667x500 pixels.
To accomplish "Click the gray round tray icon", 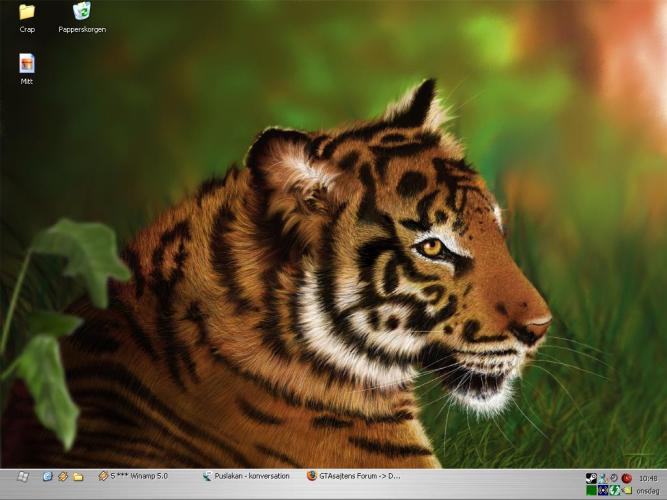I will 614,478.
